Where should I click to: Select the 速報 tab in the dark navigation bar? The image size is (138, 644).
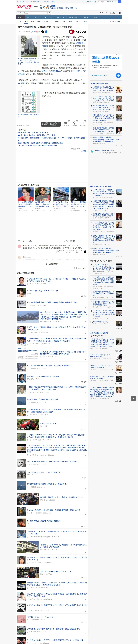point(28,17)
